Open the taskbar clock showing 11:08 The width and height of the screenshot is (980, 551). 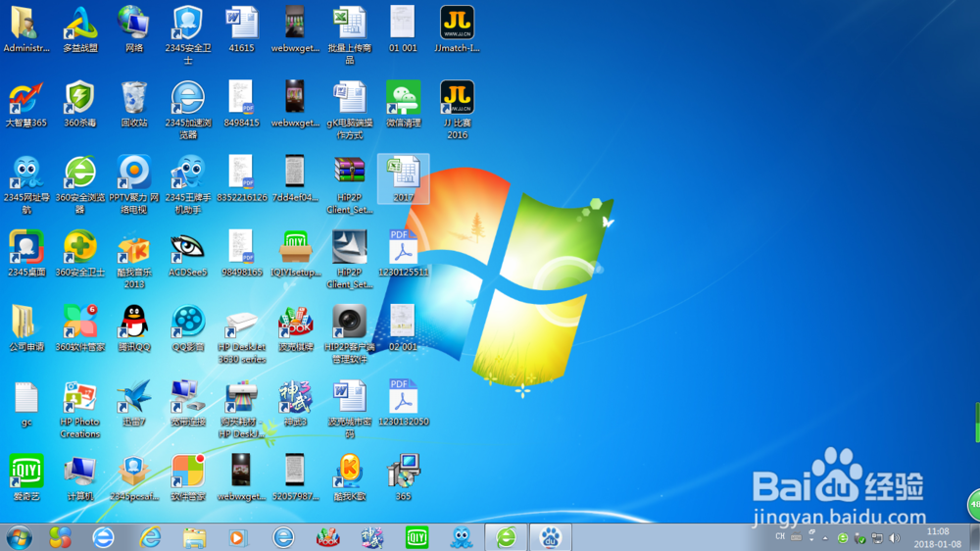[938, 538]
